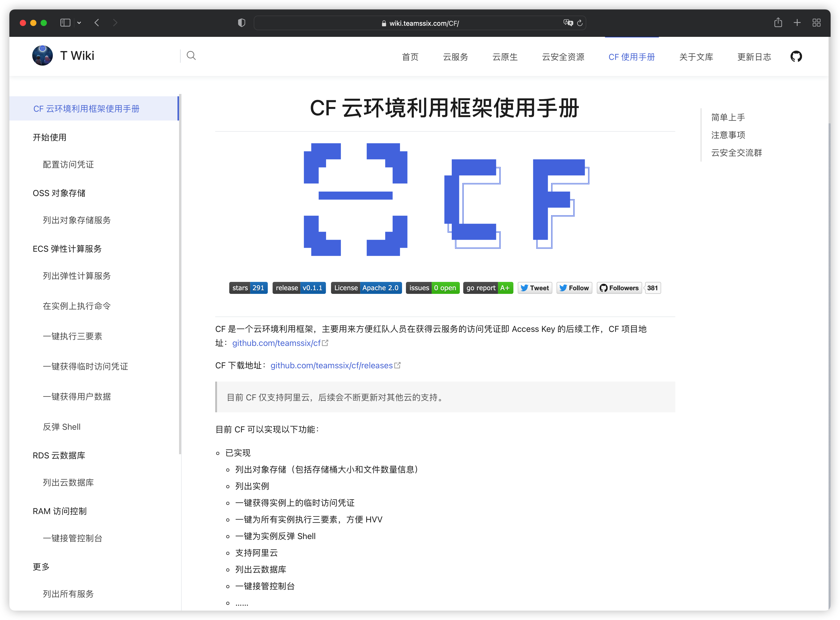Viewport: 840px width, 620px height.
Task: Expand the sidebar dropdown chevron
Action: click(79, 23)
